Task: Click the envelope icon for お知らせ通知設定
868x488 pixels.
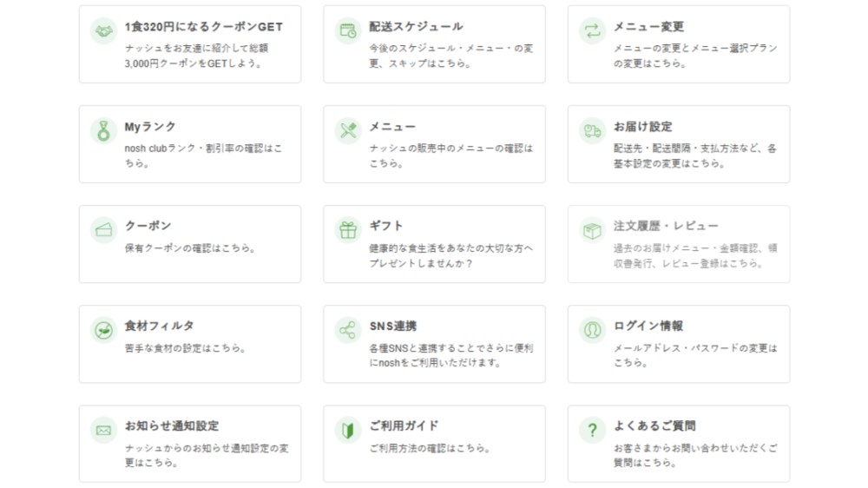Action: point(103,431)
